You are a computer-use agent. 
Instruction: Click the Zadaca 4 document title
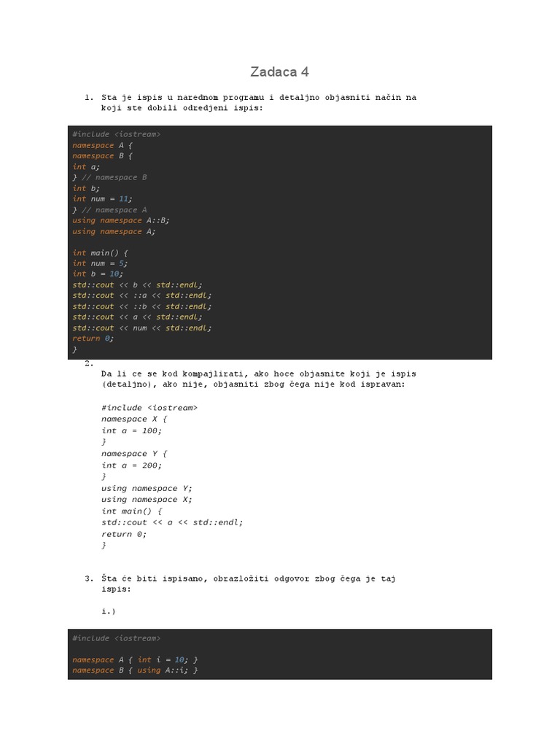279,72
